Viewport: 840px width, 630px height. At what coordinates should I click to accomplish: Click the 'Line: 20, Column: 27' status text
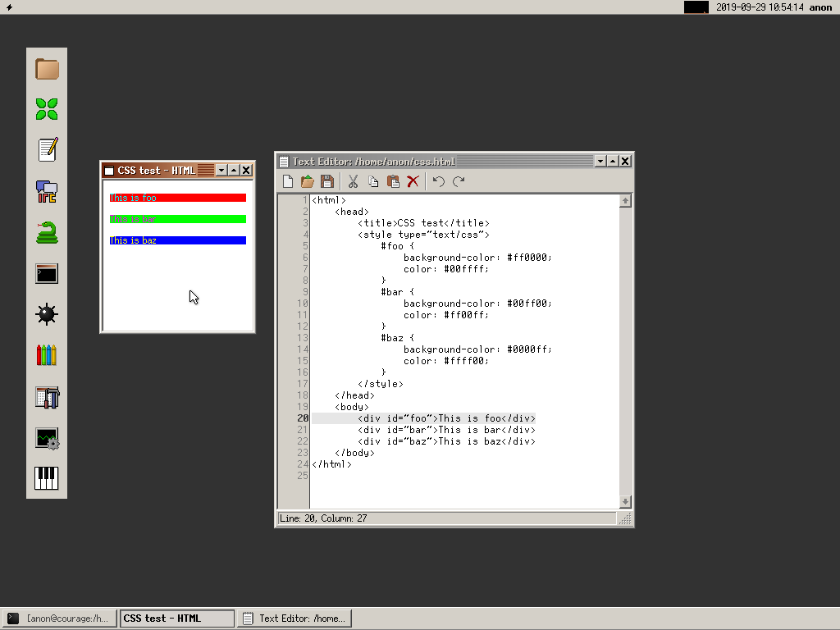pyautogui.click(x=323, y=518)
